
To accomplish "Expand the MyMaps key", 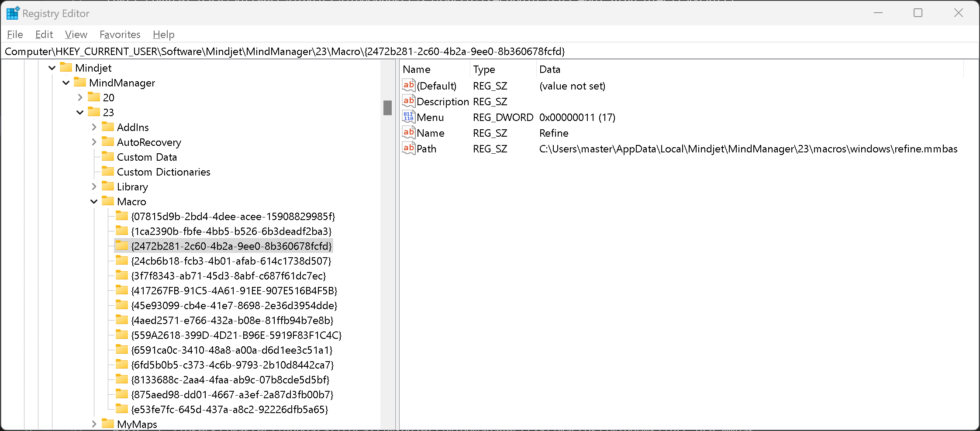I will pos(94,424).
